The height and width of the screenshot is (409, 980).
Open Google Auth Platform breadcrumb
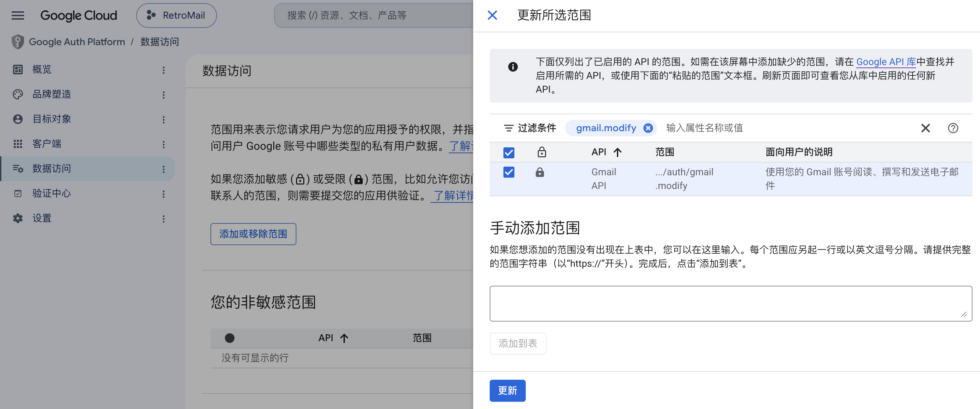pos(77,42)
